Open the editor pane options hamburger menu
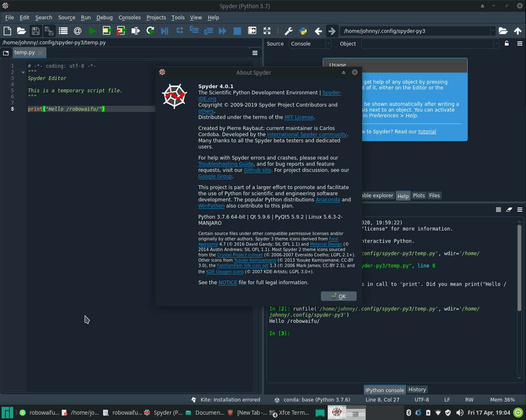 [255, 52]
